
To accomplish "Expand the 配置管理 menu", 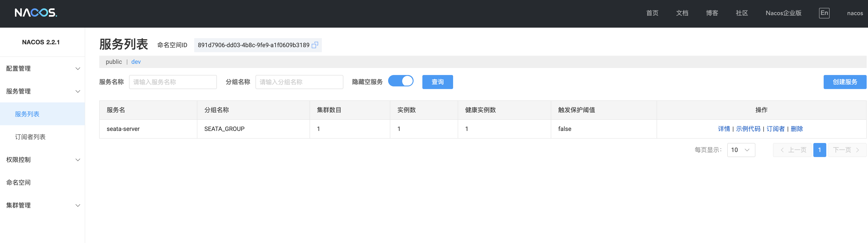I will [42, 69].
